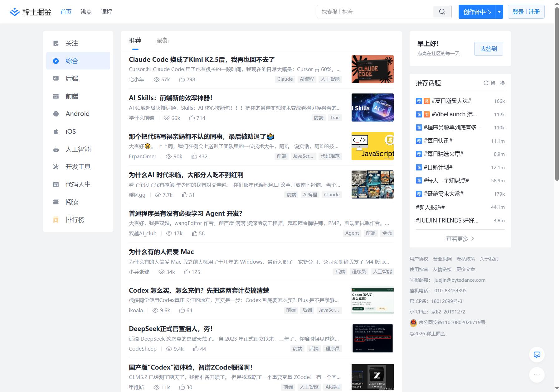Switch to the 最新 tab
The height and width of the screenshot is (392, 560).
(x=163, y=41)
